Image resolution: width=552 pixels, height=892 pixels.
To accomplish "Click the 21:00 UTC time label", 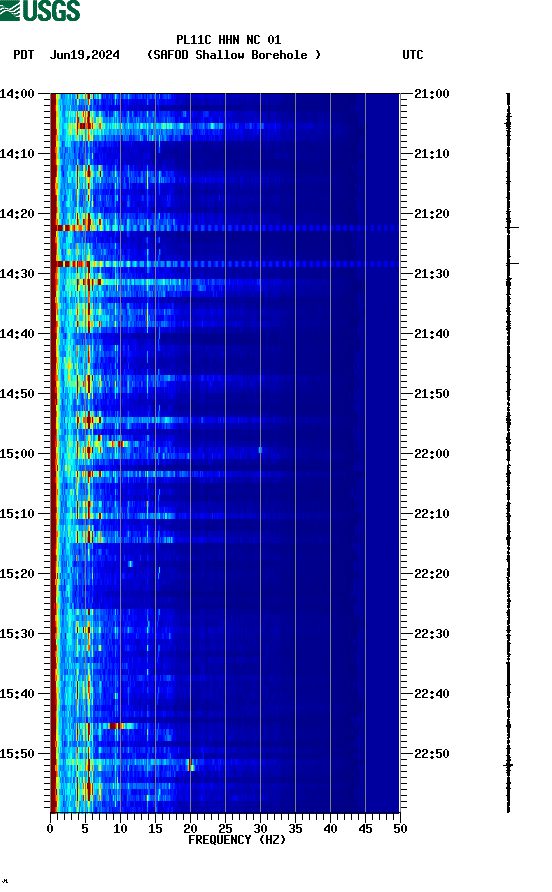I will point(432,93).
